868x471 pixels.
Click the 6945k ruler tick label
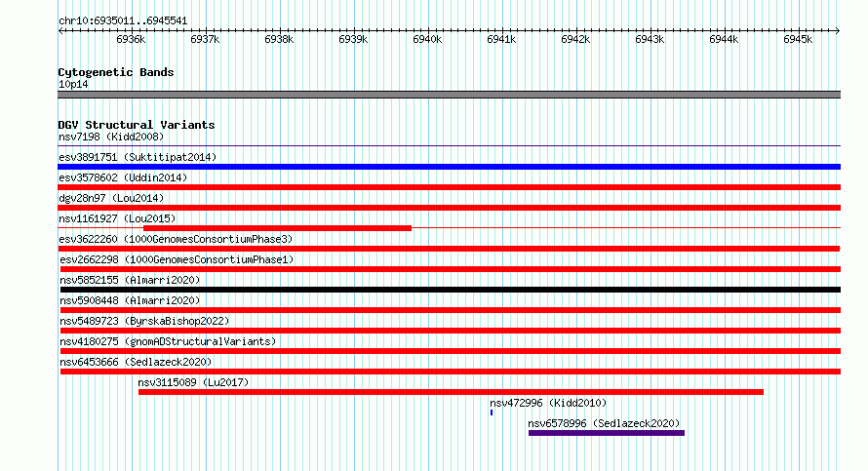(x=798, y=39)
